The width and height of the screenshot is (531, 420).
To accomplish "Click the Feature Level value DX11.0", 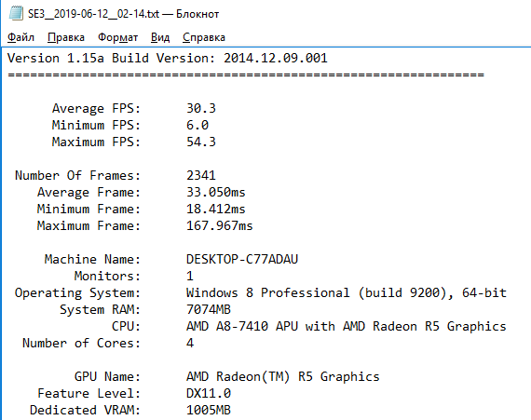I will [209, 394].
